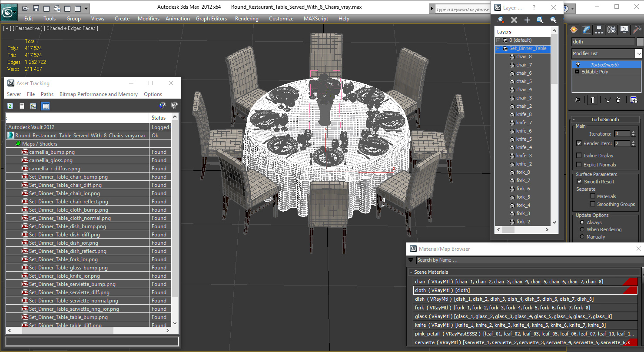The width and height of the screenshot is (644, 352).
Task: Click Create New Layer icon in Layer window
Action: tap(501, 20)
